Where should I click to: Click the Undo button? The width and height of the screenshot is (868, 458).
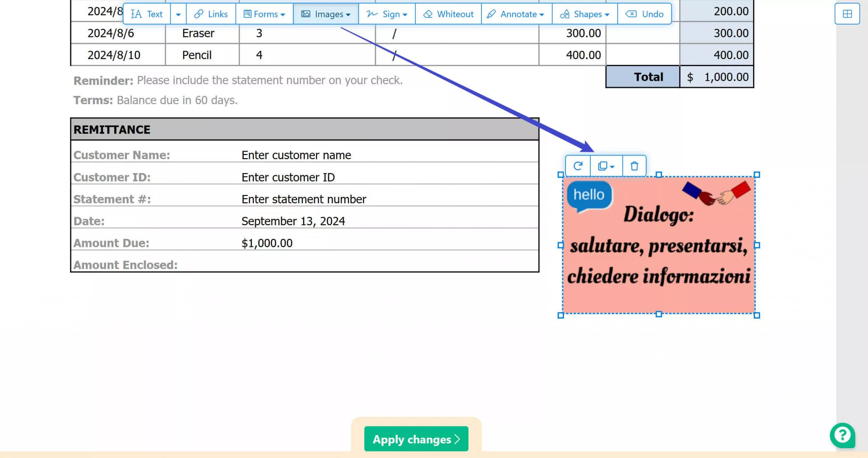pyautogui.click(x=645, y=14)
